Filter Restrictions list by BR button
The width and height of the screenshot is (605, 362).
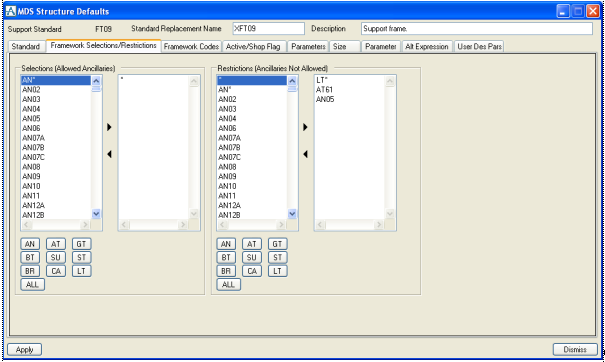[226, 271]
